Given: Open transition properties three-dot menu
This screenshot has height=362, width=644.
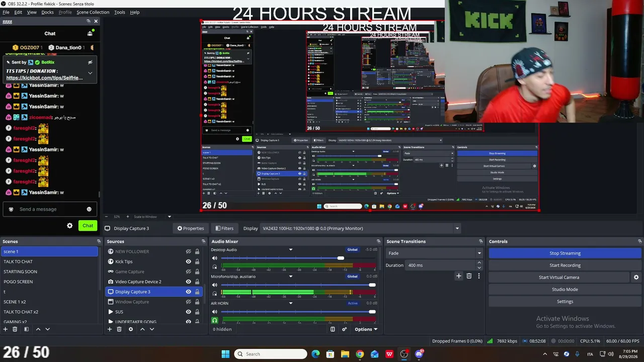Looking at the screenshot, I should (478, 276).
